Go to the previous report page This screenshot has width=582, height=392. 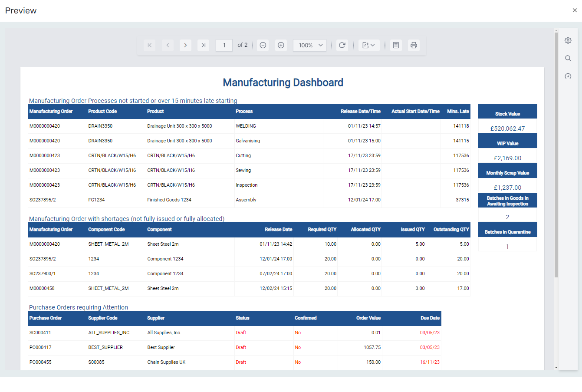(168, 45)
